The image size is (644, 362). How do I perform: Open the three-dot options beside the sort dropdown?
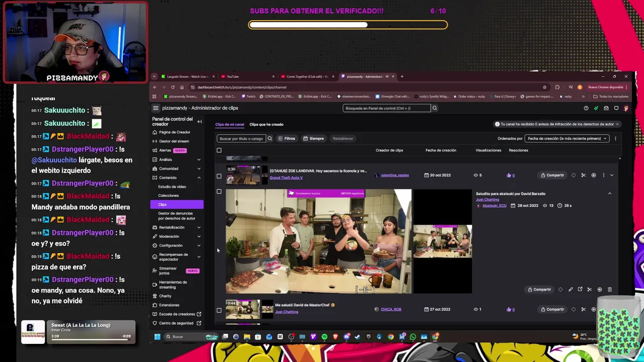point(615,138)
